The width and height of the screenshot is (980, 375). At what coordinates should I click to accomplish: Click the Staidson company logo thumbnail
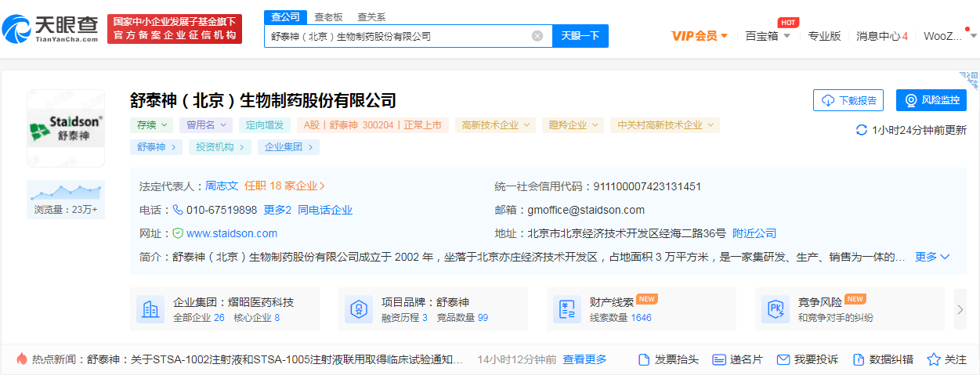pos(66,128)
